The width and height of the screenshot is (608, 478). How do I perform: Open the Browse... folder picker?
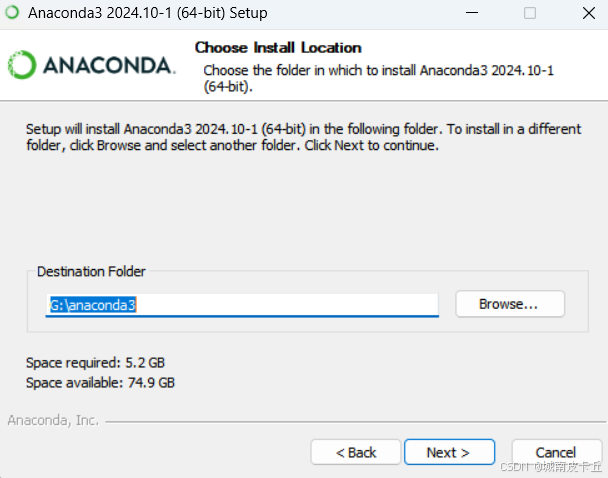(x=510, y=304)
